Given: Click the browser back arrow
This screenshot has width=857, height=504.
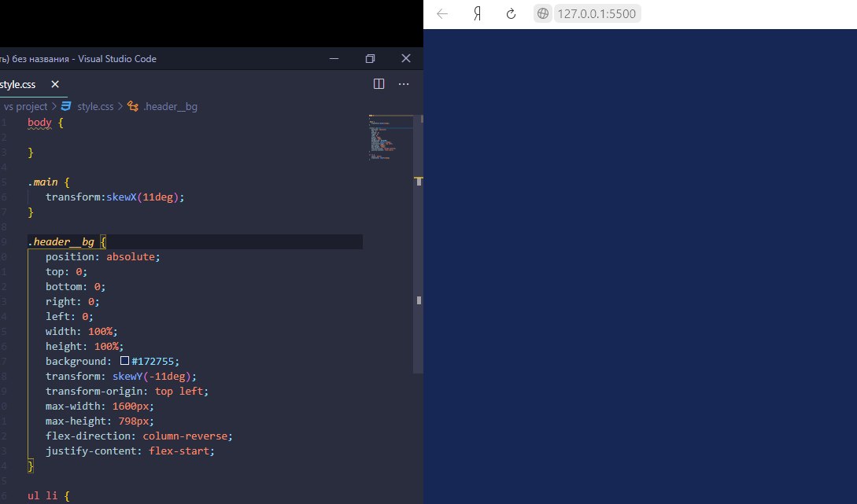Looking at the screenshot, I should 442,13.
